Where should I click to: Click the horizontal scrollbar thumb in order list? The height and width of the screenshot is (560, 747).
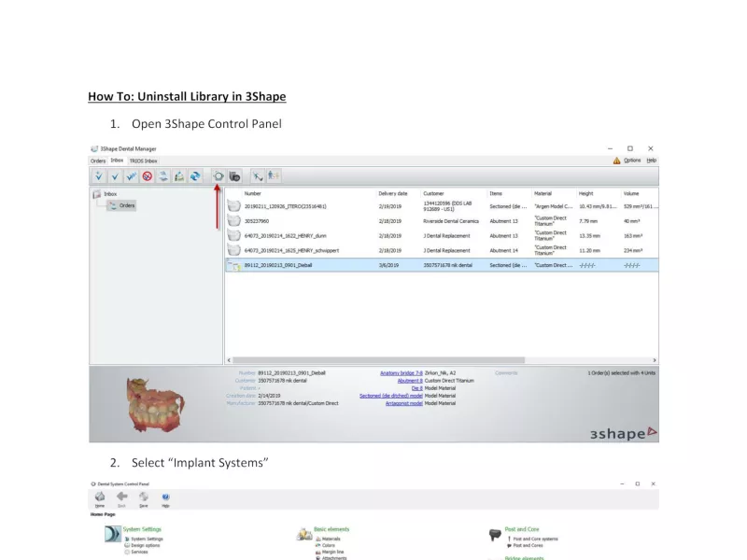tap(379, 360)
